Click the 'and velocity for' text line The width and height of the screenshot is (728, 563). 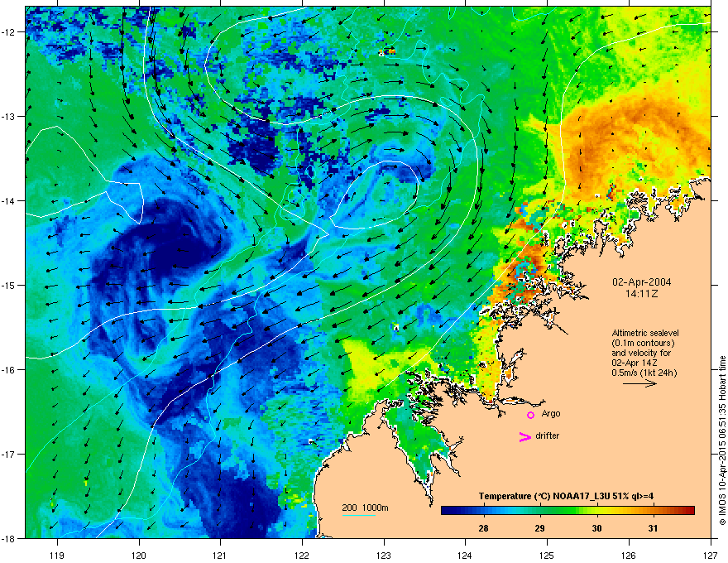641,353
